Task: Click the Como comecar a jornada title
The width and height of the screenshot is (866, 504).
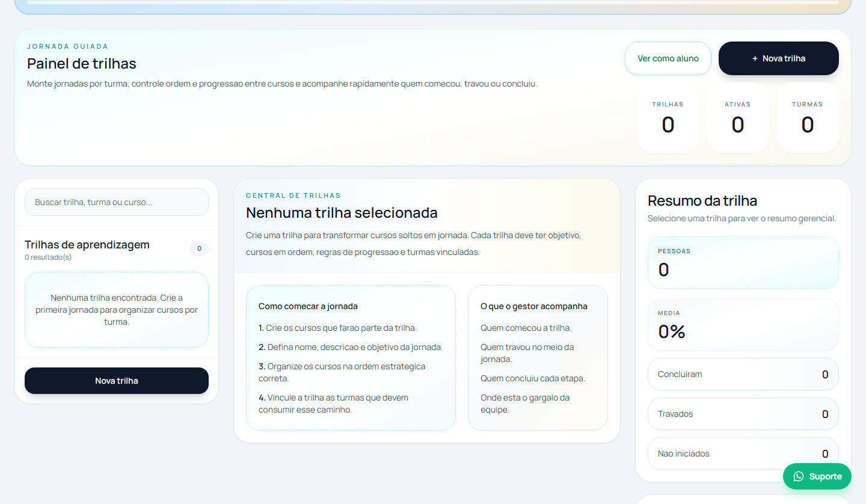Action: click(x=308, y=306)
